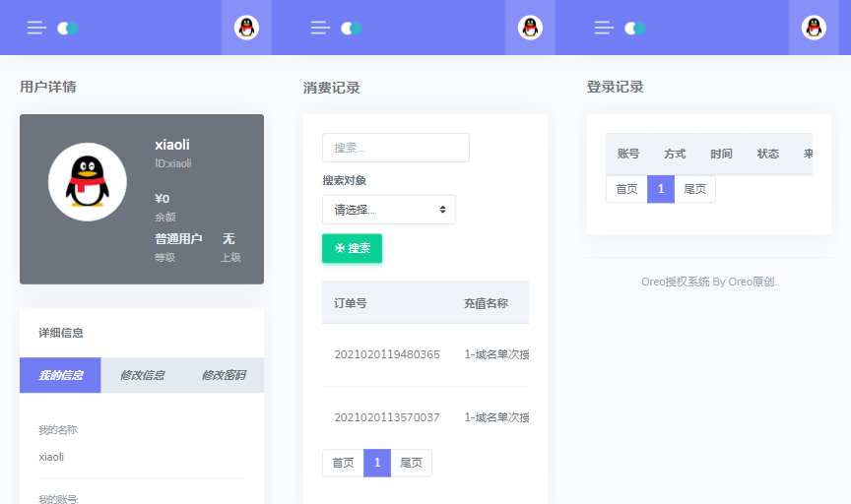851x504 pixels.
Task: Click the hamburger menu icon above 消费记录
Action: (x=320, y=28)
